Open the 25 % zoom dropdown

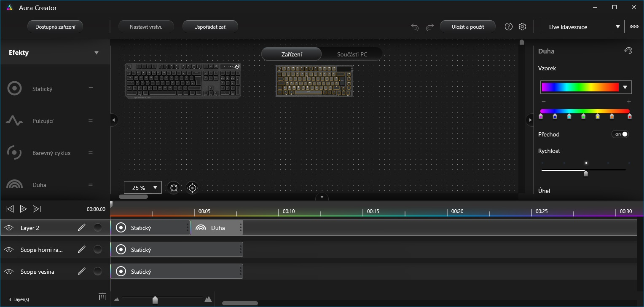click(142, 188)
